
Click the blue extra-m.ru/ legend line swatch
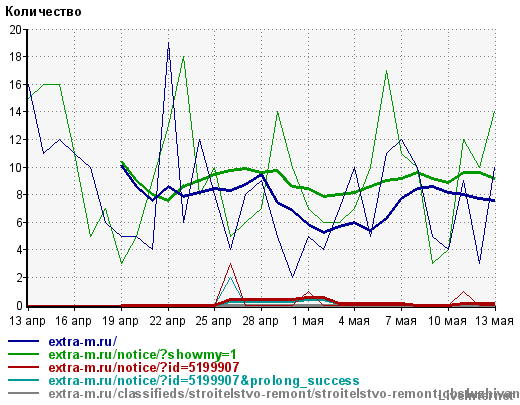pos(23,341)
